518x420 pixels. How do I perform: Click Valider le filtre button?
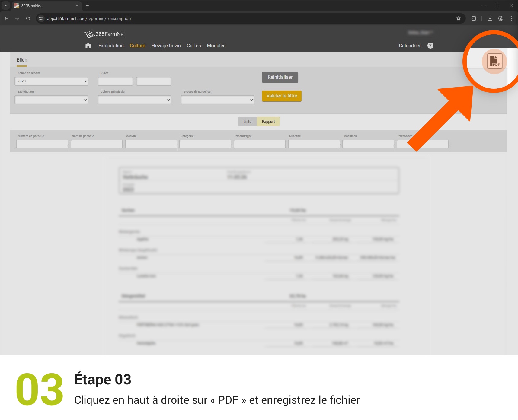pyautogui.click(x=281, y=96)
